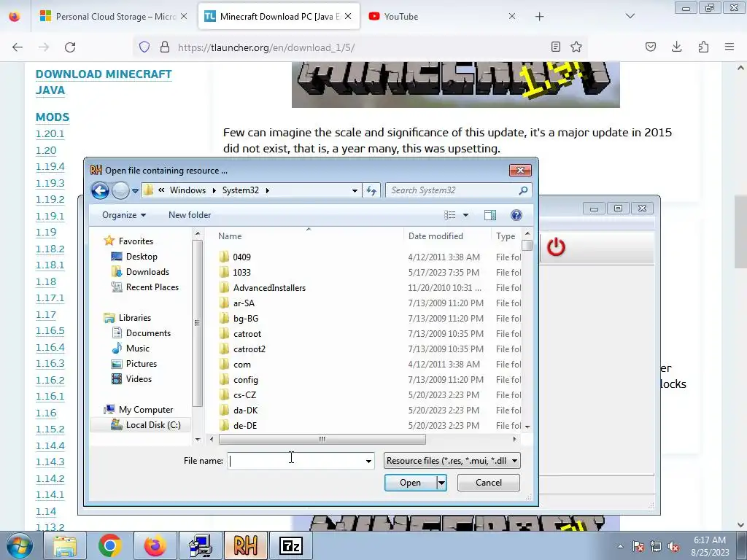747x560 pixels.
Task: Open the 1.20.1 version link
Action: pos(50,134)
